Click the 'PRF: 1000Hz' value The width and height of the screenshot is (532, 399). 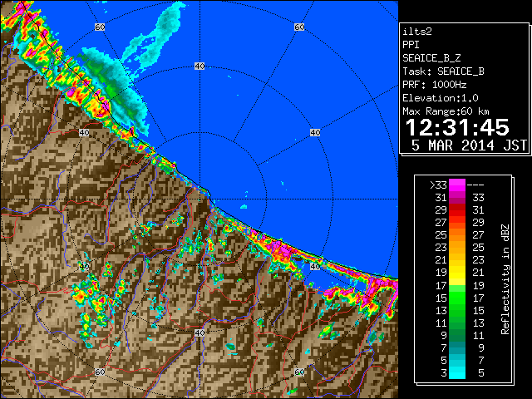click(434, 85)
